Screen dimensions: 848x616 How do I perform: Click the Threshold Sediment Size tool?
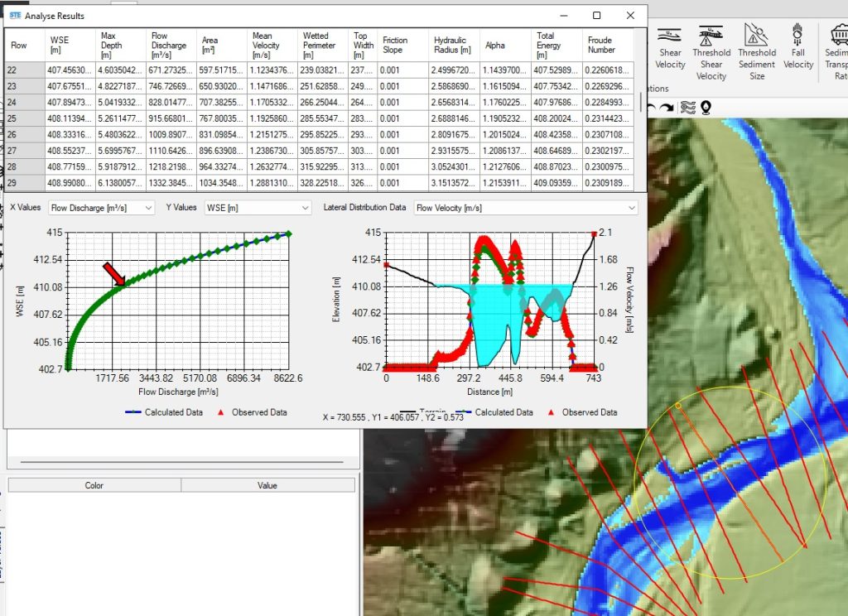point(757,51)
